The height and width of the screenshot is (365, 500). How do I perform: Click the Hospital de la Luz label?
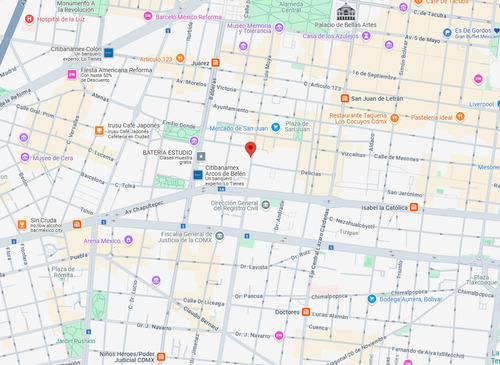point(61,19)
